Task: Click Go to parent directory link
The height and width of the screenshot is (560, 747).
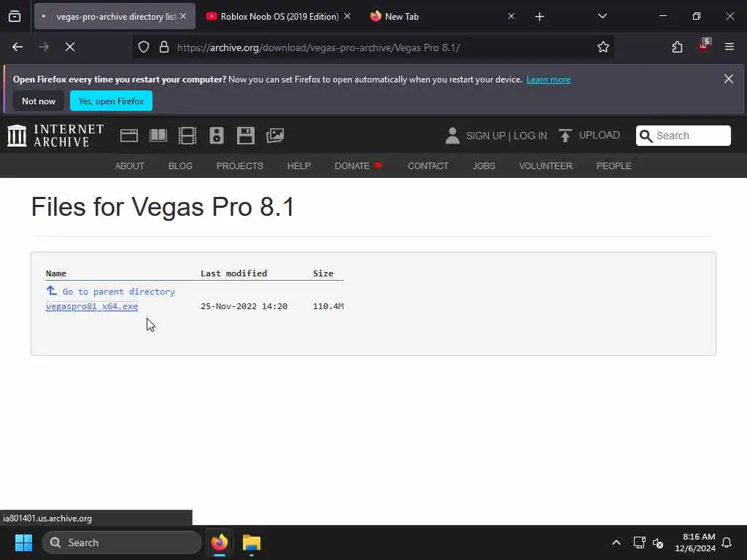Action: pyautogui.click(x=111, y=292)
